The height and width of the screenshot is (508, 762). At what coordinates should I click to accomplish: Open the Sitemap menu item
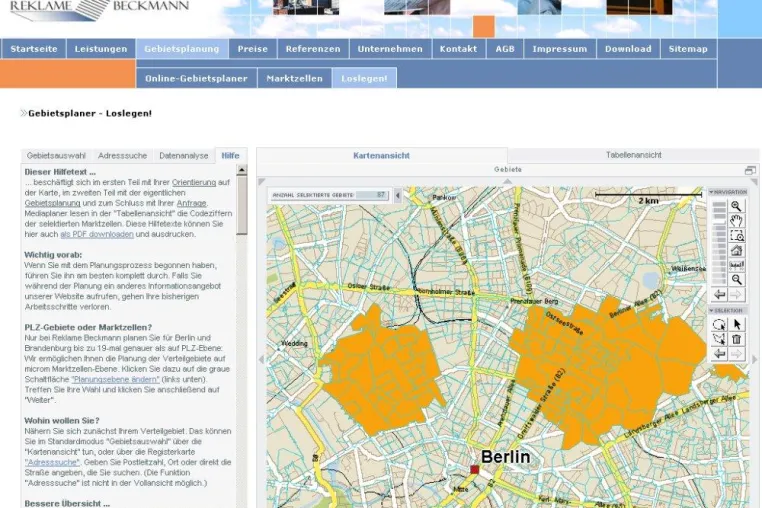coord(688,49)
